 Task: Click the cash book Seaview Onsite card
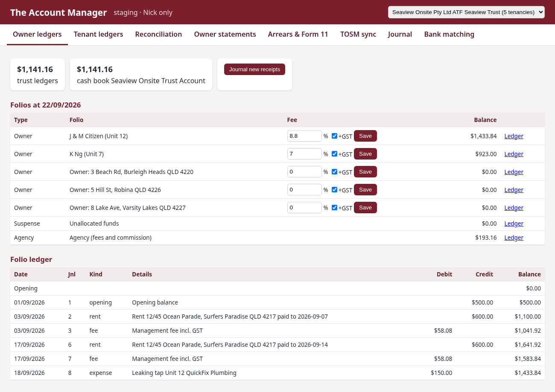(x=141, y=75)
